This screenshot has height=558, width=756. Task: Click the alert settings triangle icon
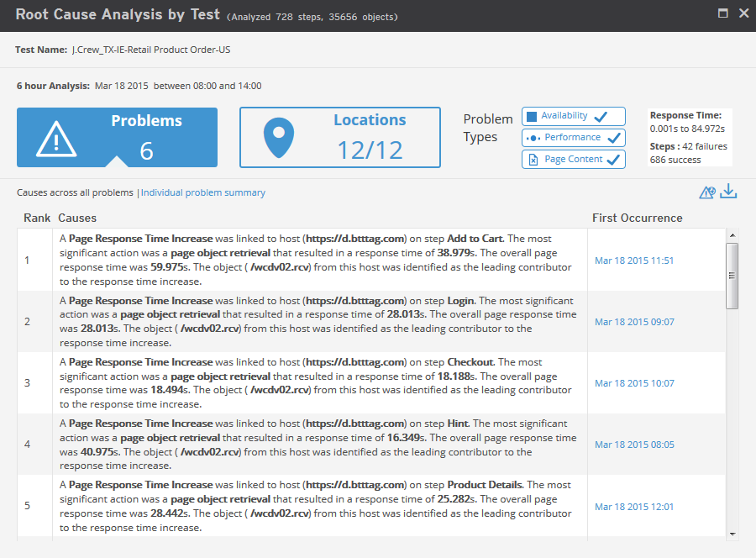pos(707,192)
